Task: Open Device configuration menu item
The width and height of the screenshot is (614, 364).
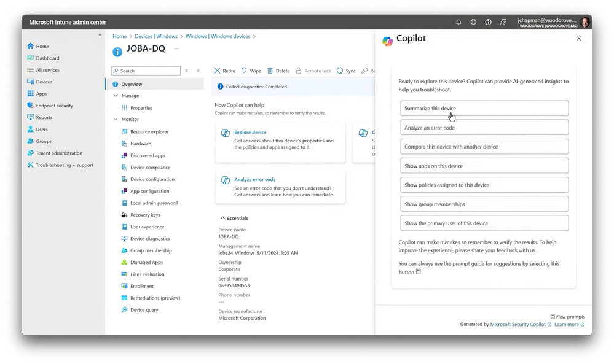Action: click(x=152, y=179)
